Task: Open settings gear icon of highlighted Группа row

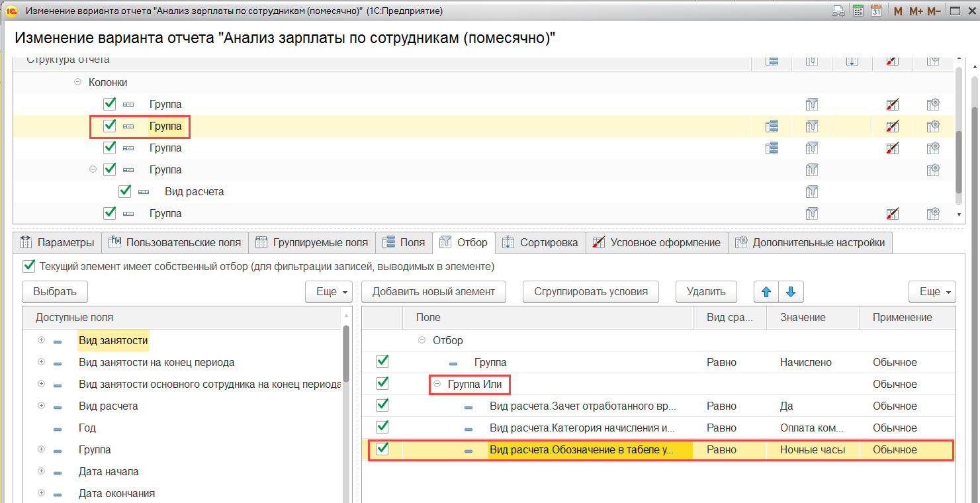Action: point(933,126)
